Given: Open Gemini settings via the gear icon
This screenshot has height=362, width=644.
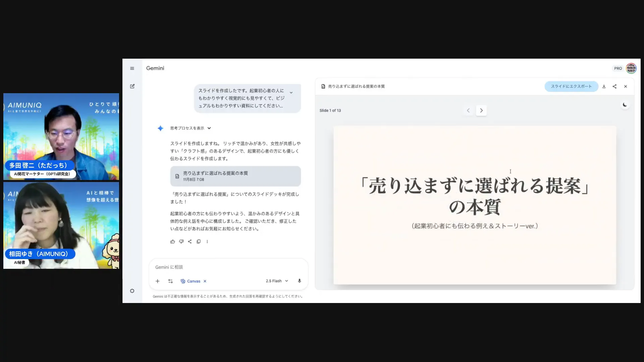Looking at the screenshot, I should point(132,291).
